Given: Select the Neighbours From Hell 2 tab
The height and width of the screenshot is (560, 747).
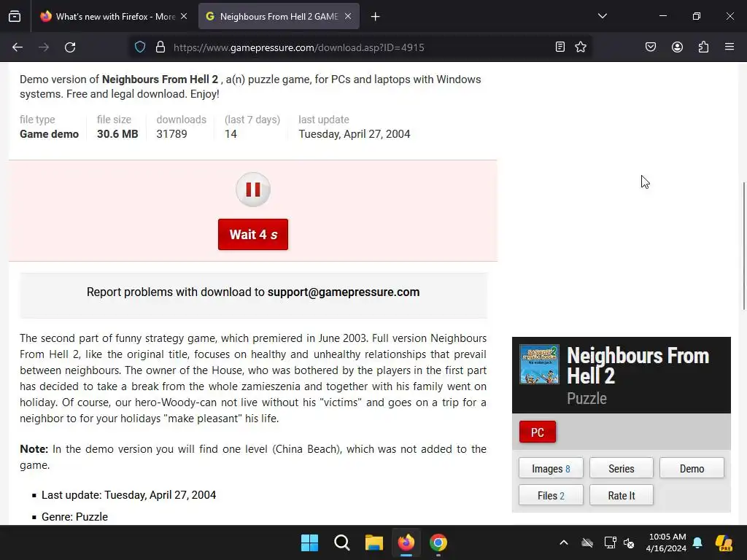Looking at the screenshot, I should (279, 17).
